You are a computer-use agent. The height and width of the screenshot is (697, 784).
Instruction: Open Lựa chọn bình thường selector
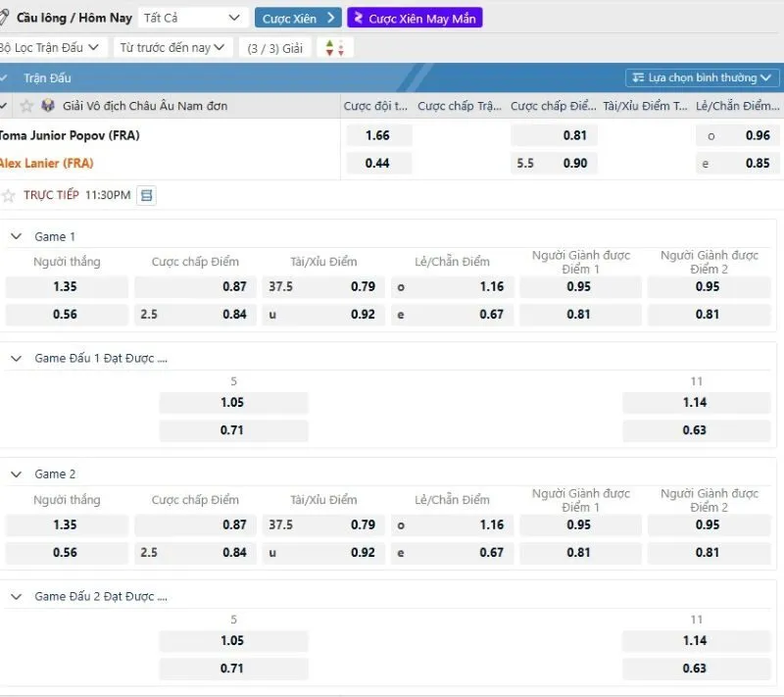pyautogui.click(x=703, y=77)
